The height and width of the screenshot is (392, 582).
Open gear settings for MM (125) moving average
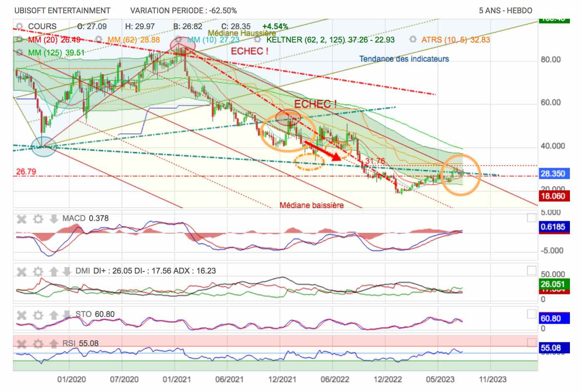pyautogui.click(x=18, y=53)
